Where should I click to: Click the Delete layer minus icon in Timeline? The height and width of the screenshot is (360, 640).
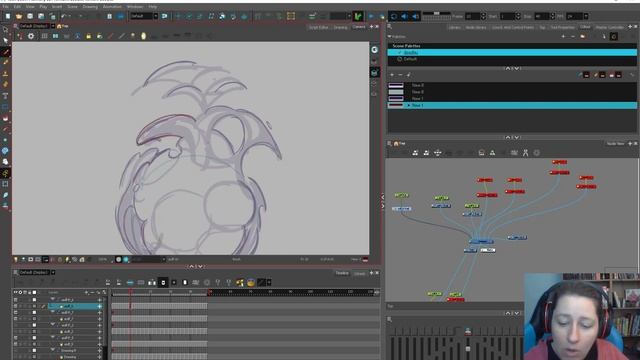point(92,292)
